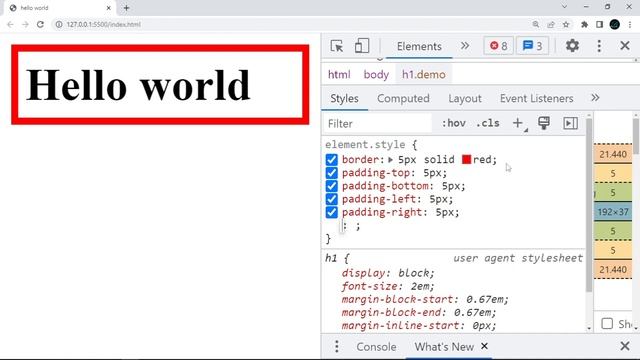Open the zoom magnifier icon in address bar
The height and width of the screenshot is (360, 640).
[536, 24]
